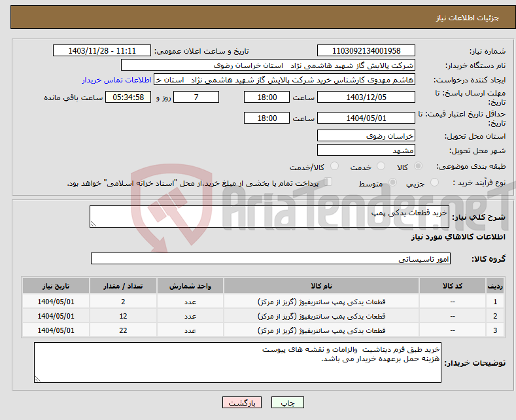Click the resize grip of توضیحات خریدار textarea
The image size is (516, 420).
point(38,379)
